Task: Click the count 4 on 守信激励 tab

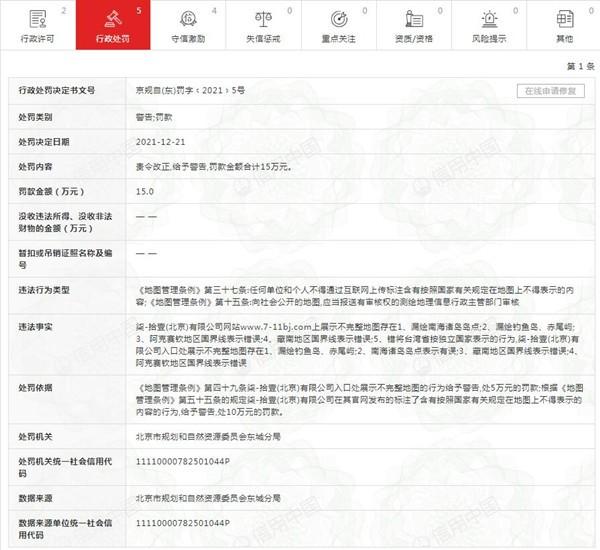Action: click(x=214, y=11)
